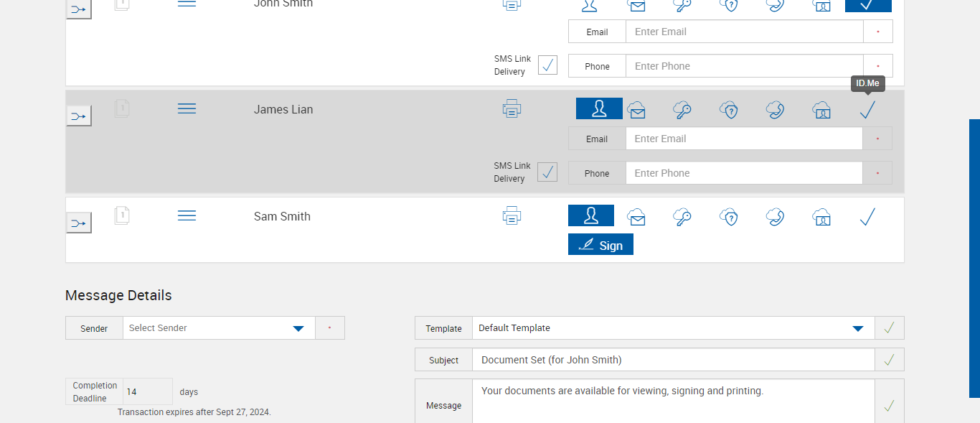Click hamburger lines icon beside Sam Smith
Screen dimensions: 980x423
coord(187,215)
